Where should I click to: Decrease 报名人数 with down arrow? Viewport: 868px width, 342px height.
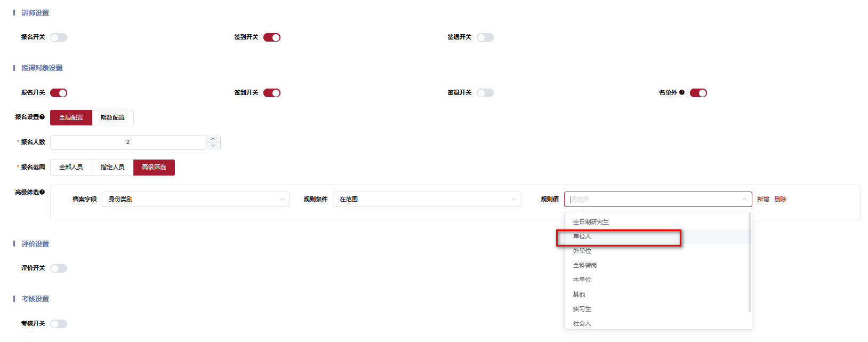pos(213,146)
